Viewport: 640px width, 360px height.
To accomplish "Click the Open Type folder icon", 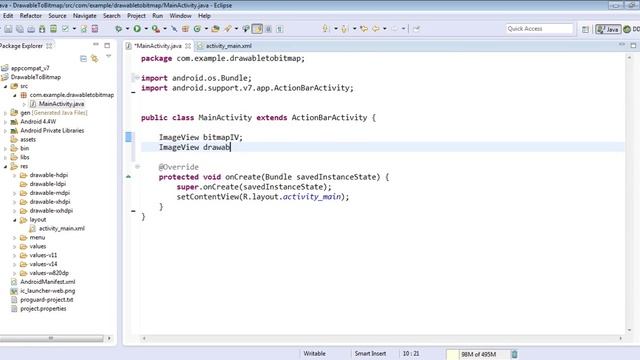I will pos(215,29).
